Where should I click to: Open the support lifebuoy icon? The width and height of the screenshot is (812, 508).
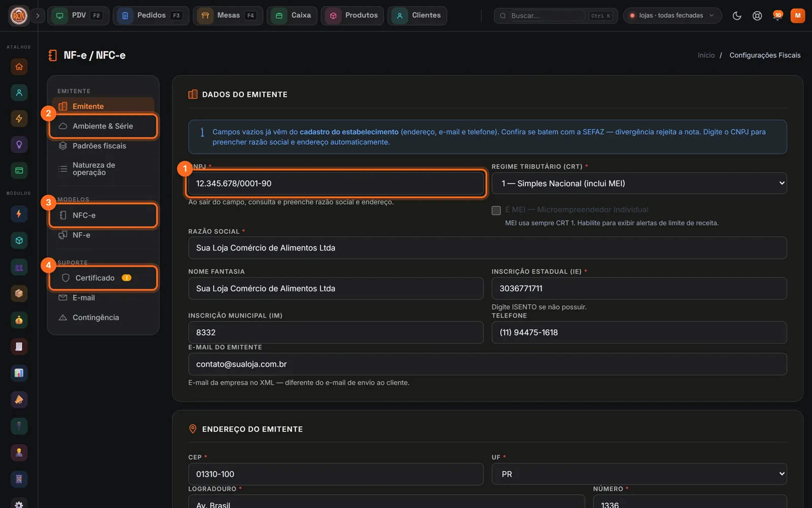pos(757,16)
